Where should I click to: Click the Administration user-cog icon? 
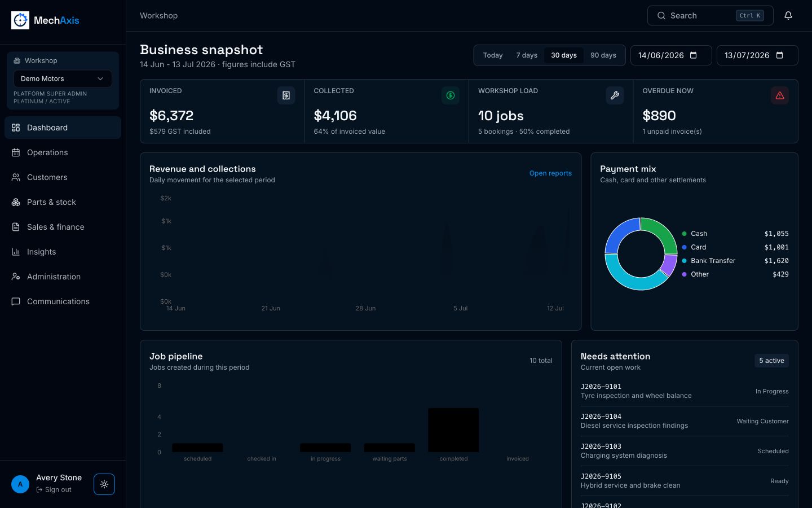[16, 277]
